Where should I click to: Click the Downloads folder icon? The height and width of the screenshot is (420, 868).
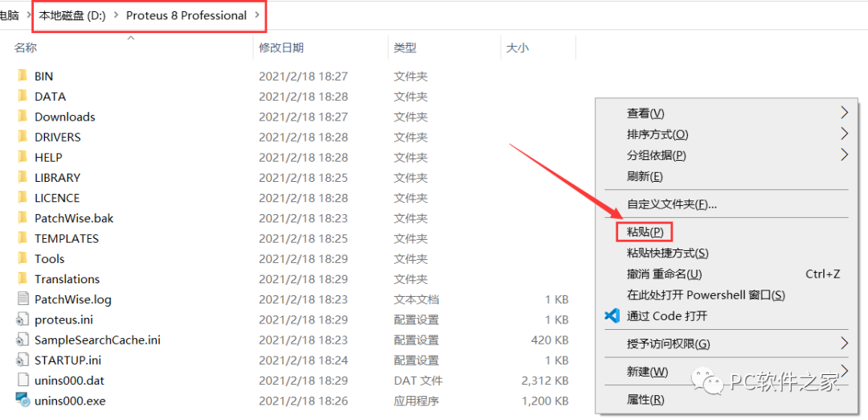click(23, 117)
